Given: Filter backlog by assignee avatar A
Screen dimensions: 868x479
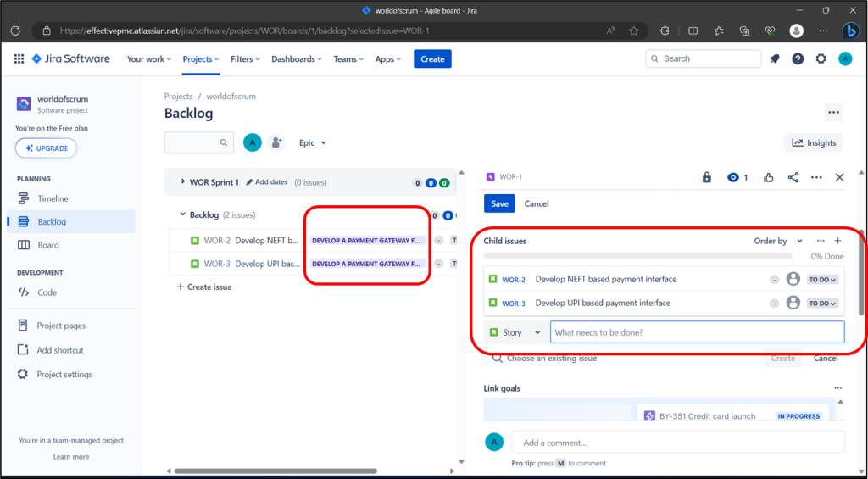Looking at the screenshot, I should (x=253, y=142).
